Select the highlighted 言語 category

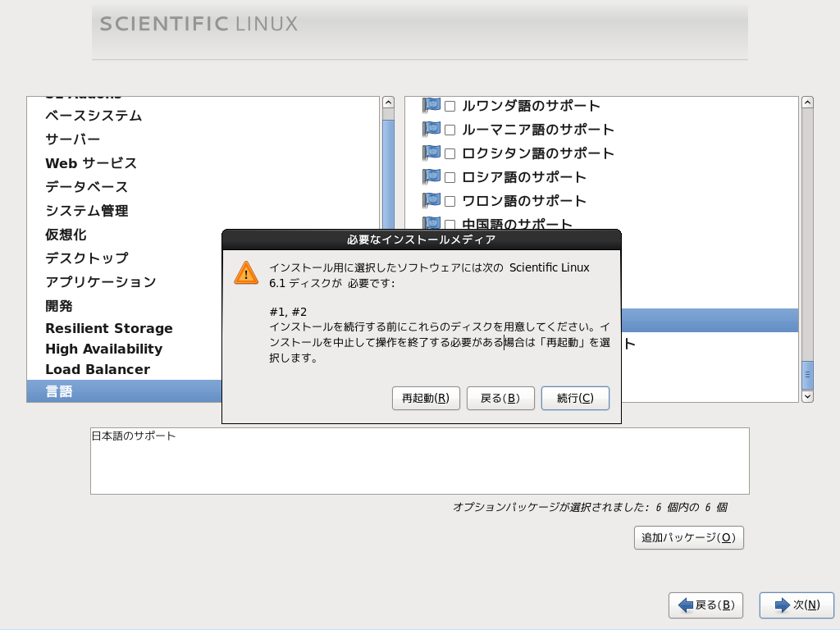coord(125,391)
